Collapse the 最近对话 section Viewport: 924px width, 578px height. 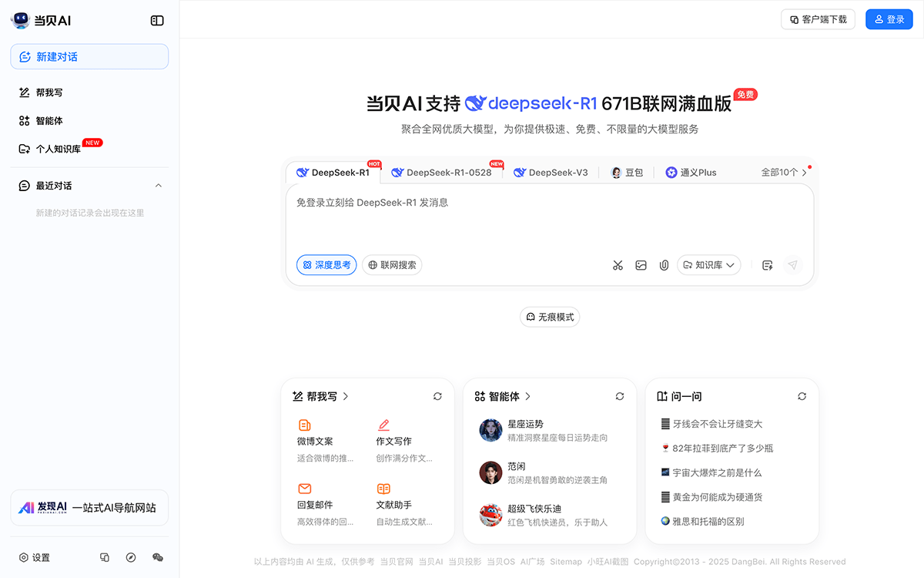tap(159, 186)
